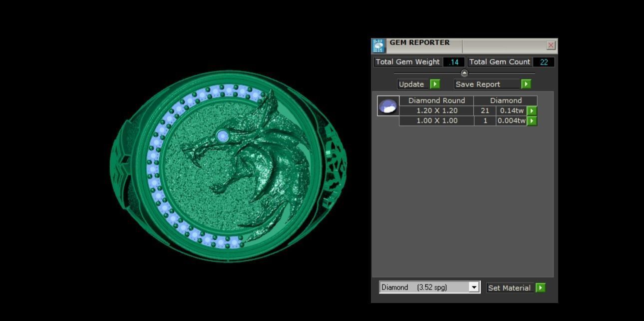Image resolution: width=644 pixels, height=321 pixels.
Task: Close the Gem Reporter panel
Action: [551, 45]
